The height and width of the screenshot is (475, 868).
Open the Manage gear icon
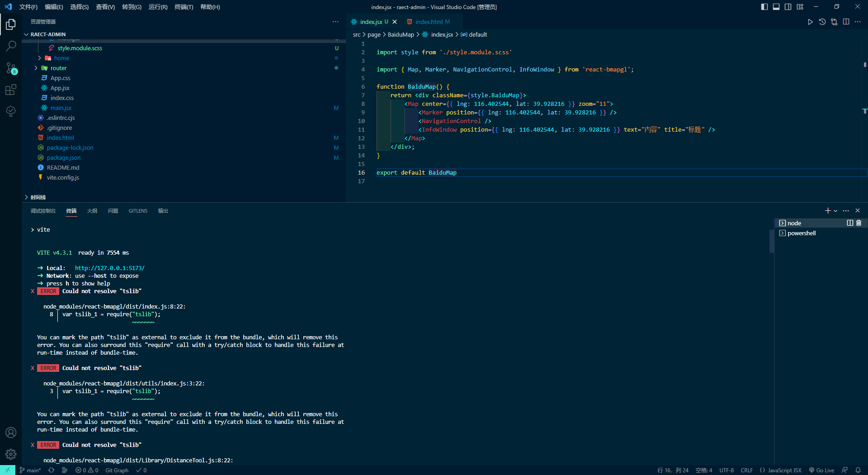point(11,454)
